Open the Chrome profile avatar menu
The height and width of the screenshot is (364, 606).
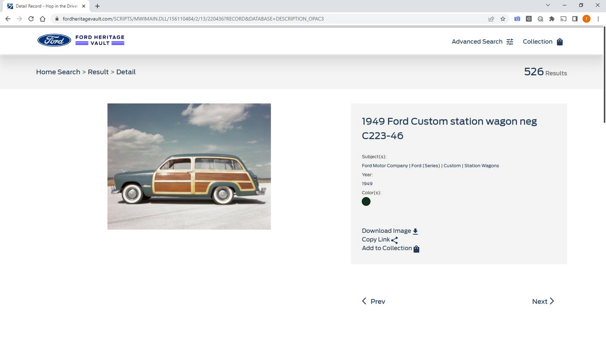[586, 19]
